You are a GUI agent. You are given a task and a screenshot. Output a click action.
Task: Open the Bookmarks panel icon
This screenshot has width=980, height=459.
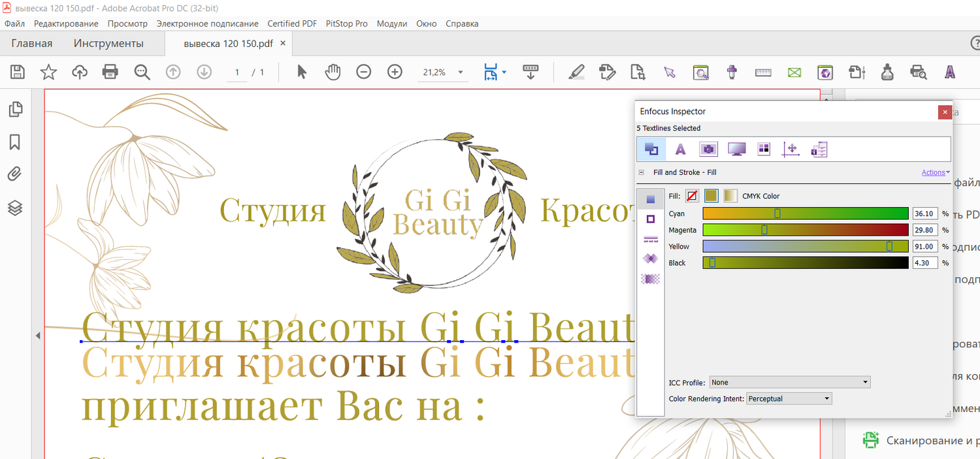click(x=15, y=142)
